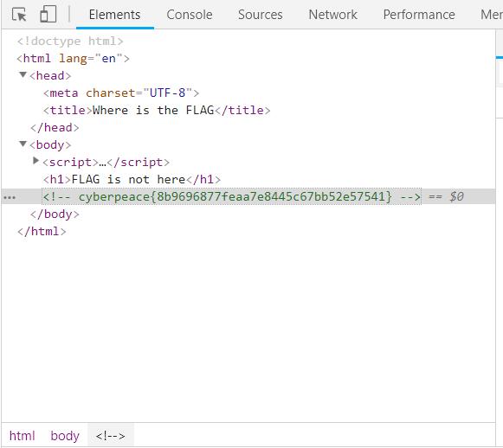Select the meta charset UTF-8 node
Image resolution: width=503 pixels, height=448 pixels.
coord(121,93)
